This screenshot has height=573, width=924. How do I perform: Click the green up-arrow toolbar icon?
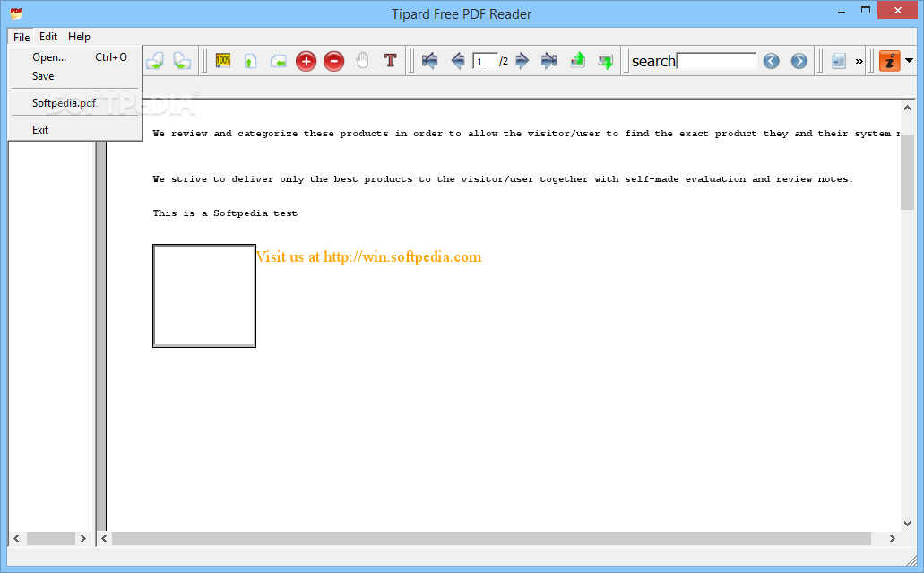coord(578,60)
